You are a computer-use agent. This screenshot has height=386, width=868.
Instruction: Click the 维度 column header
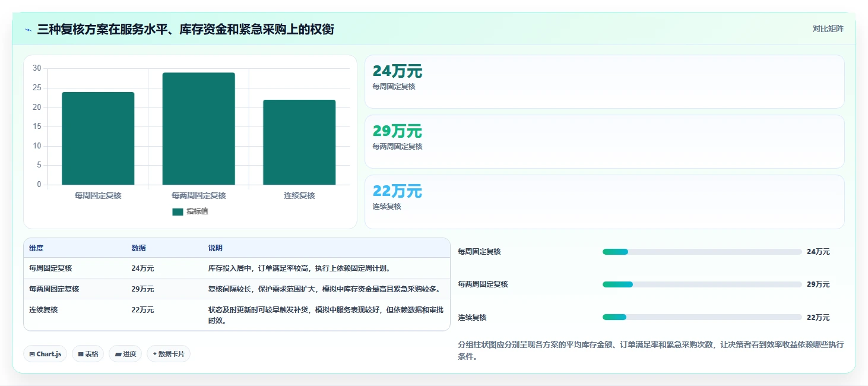tap(36, 248)
